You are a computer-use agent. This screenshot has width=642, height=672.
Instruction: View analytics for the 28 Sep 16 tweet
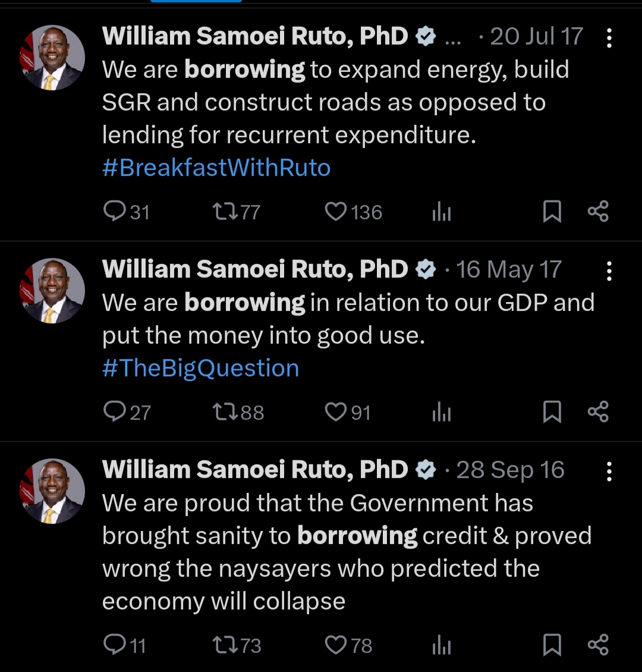pos(441,645)
